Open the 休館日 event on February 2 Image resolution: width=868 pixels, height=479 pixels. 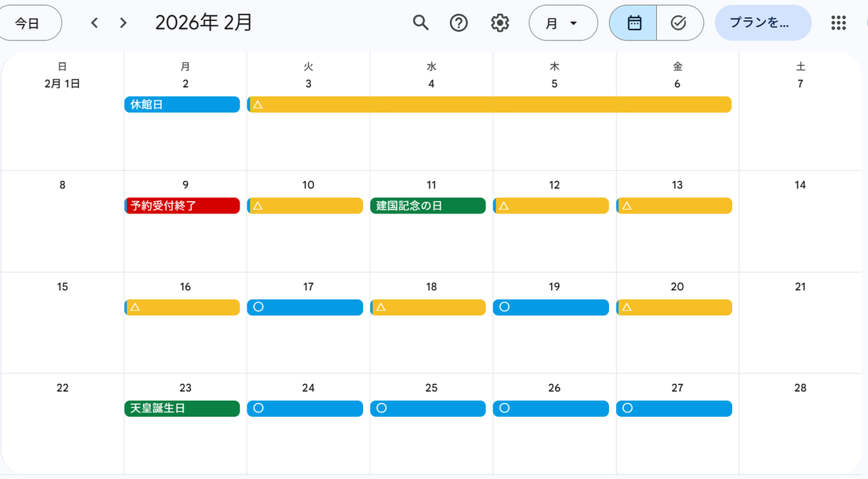[x=182, y=104]
